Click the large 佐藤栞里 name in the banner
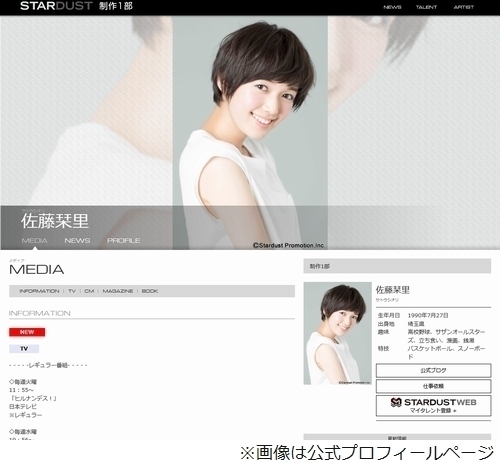This screenshot has width=500, height=460. point(55,221)
